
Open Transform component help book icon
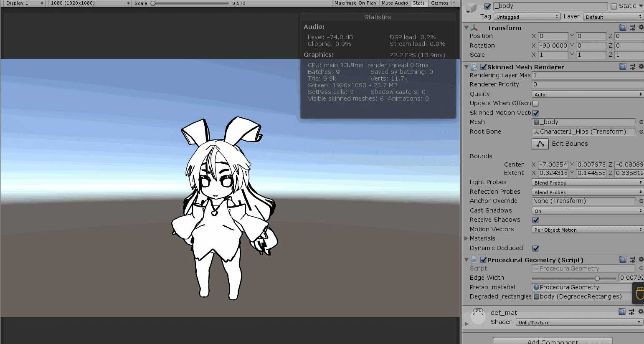[623, 28]
